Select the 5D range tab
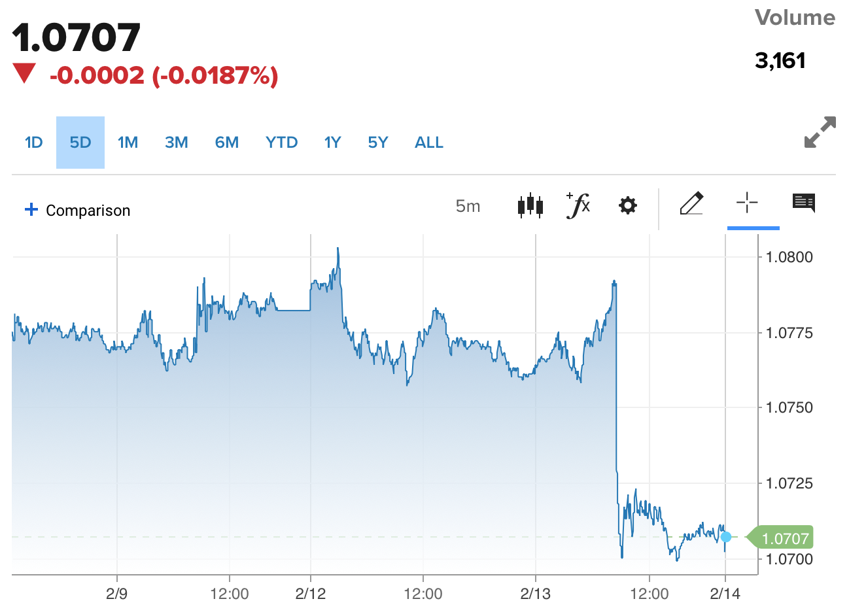 80,143
